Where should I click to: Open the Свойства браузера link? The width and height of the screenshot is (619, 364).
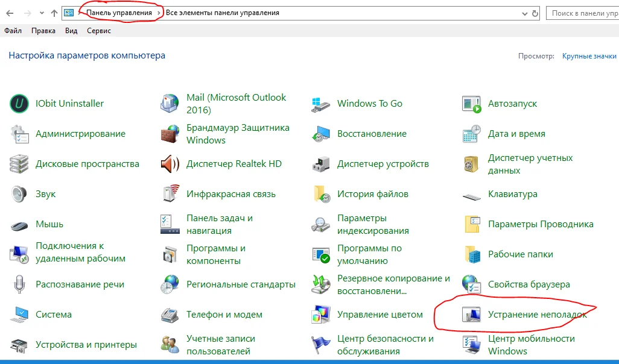pyautogui.click(x=529, y=284)
